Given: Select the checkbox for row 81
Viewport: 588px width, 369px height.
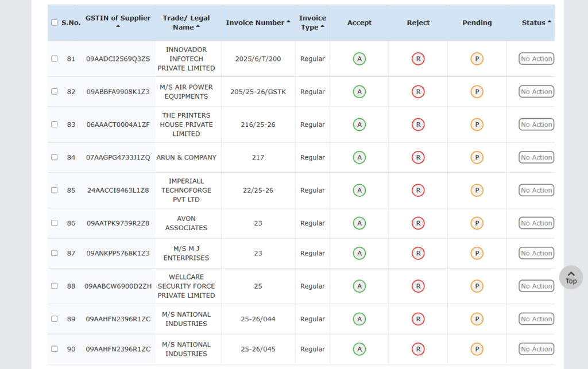Looking at the screenshot, I should [55, 59].
